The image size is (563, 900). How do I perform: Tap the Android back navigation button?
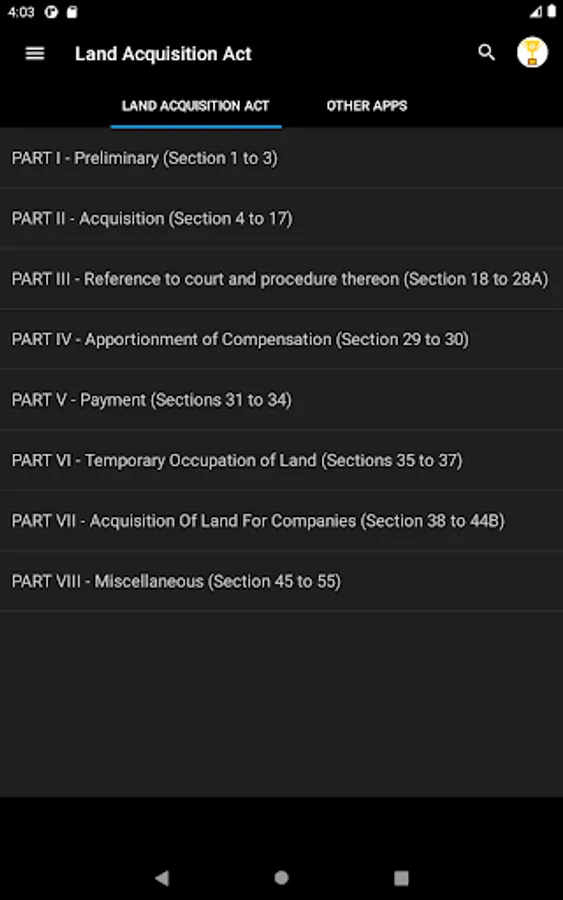162,877
